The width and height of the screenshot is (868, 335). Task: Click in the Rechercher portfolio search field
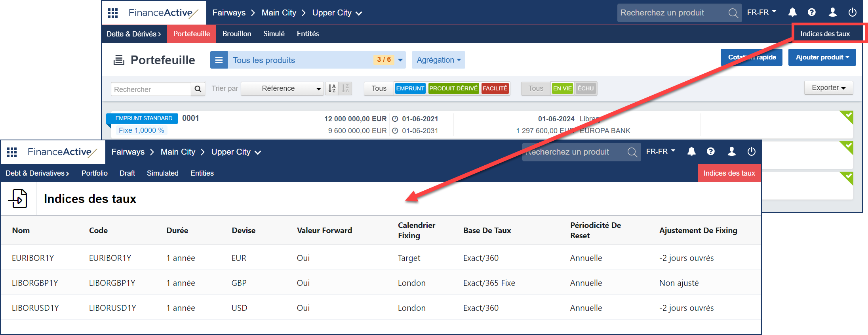(x=151, y=89)
